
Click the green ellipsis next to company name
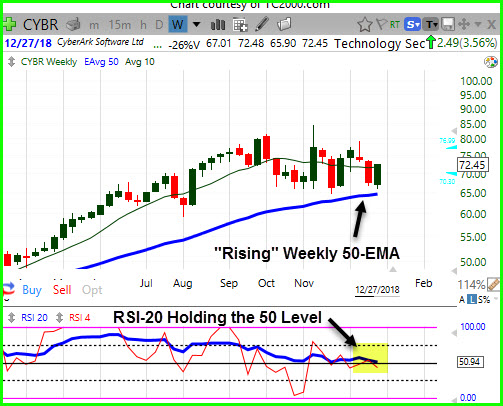[x=157, y=47]
